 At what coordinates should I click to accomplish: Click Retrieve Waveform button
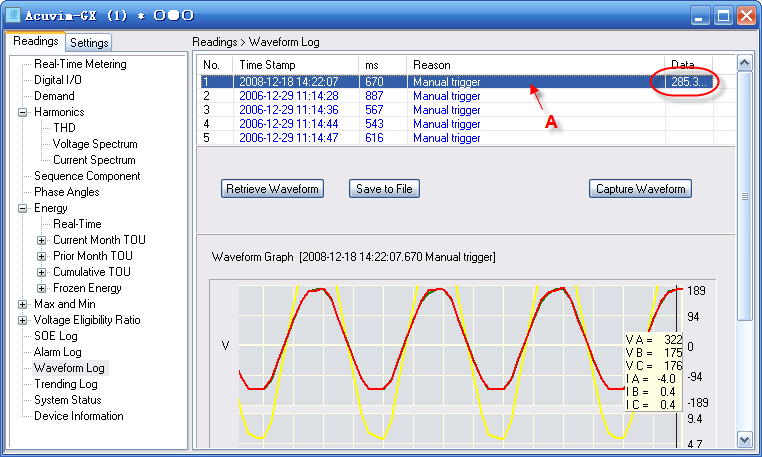(272, 189)
